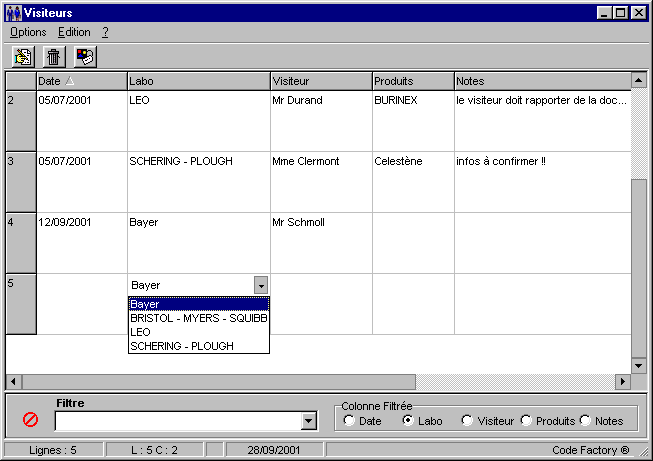The width and height of the screenshot is (653, 461).
Task: Click the Produits column header
Action: (413, 81)
